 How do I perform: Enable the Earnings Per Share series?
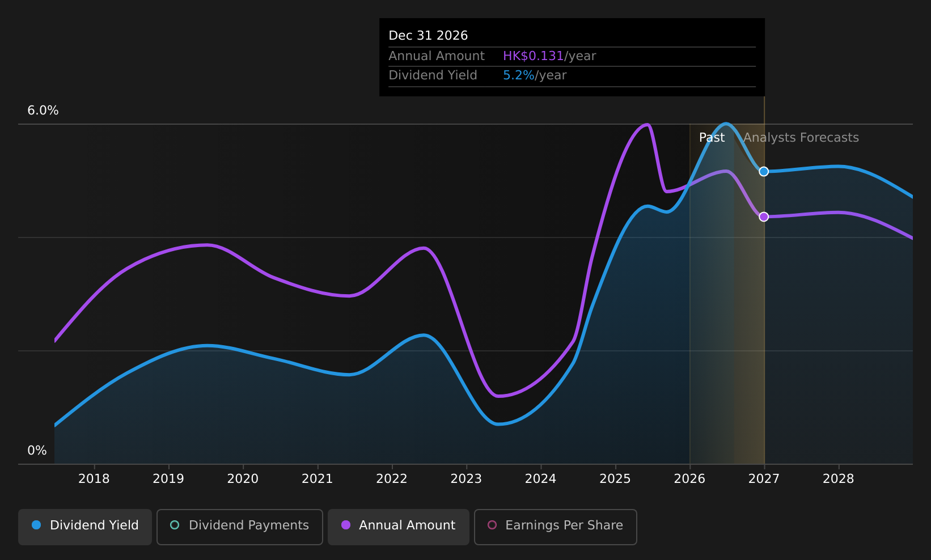coord(556,527)
